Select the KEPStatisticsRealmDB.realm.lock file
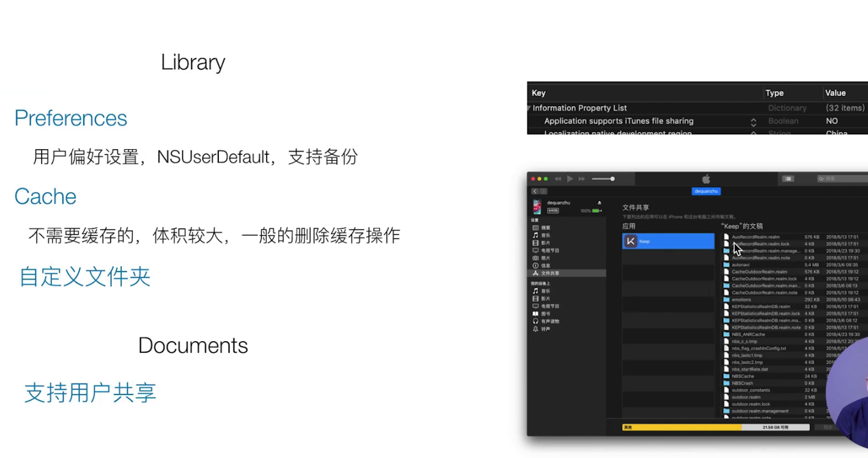The height and width of the screenshot is (458, 868). click(x=766, y=314)
